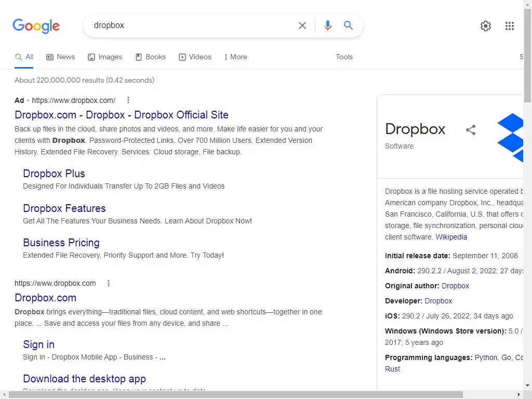Click the vertical scrollbar thumb
The image size is (532, 399).
[x=528, y=55]
